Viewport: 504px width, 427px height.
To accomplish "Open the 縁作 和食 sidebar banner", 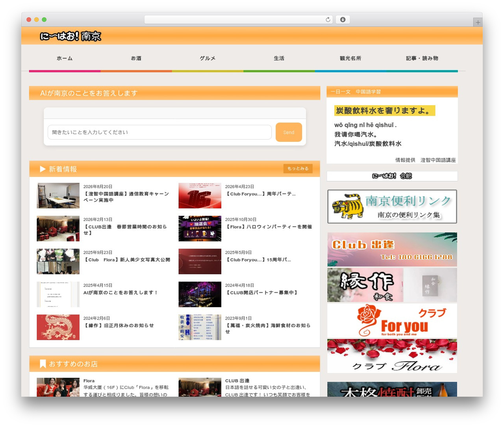I will pyautogui.click(x=392, y=285).
